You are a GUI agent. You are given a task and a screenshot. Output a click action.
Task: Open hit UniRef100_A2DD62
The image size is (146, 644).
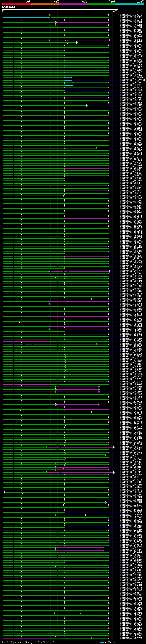point(131,304)
